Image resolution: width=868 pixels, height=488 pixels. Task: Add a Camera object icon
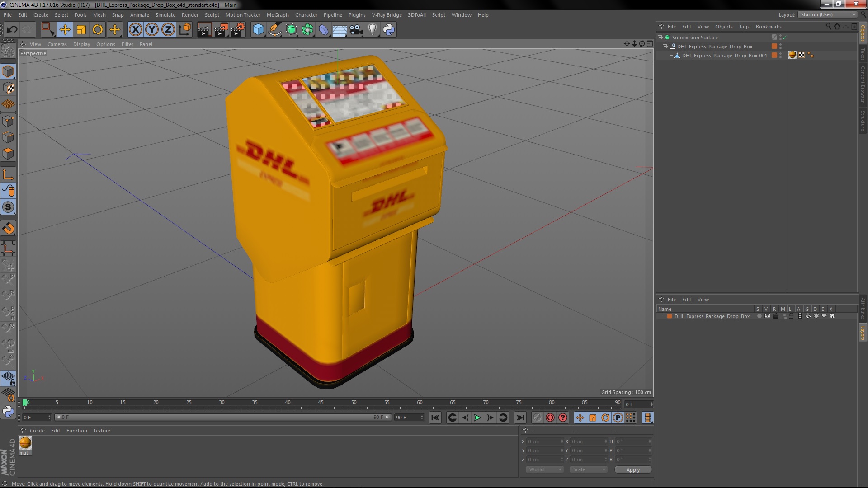(356, 30)
